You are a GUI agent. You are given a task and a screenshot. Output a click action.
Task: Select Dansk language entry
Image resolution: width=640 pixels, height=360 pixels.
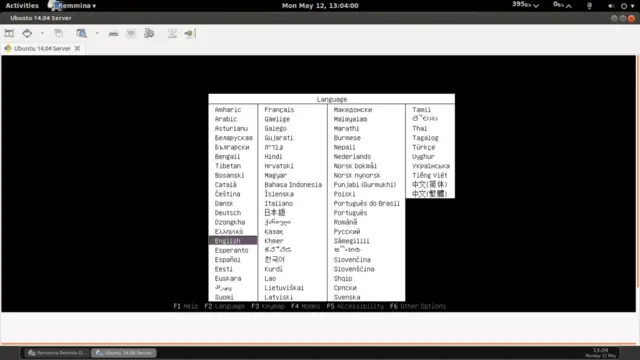coord(224,204)
